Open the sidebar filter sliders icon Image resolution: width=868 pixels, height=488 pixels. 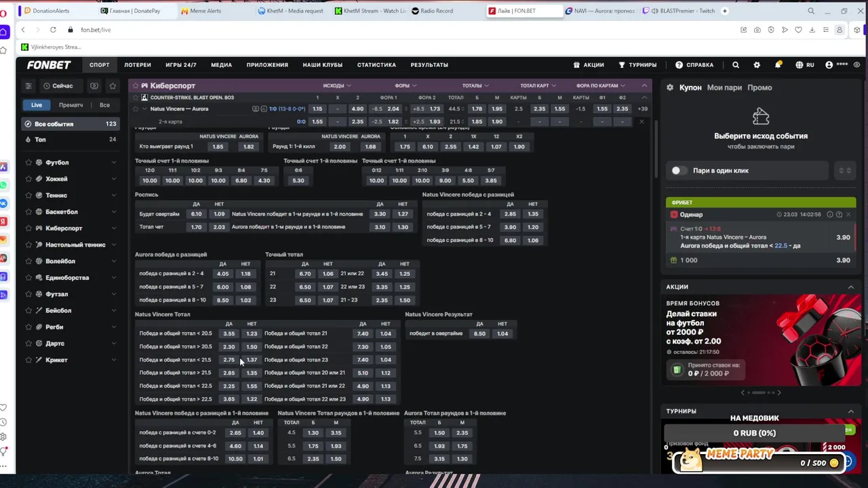tap(28, 86)
